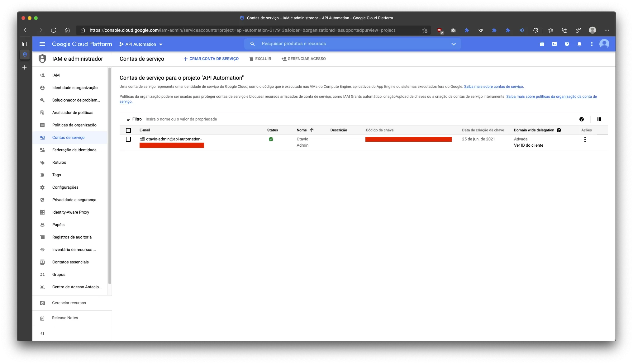Navigate back in the browser
Viewport: 633px width, 364px height.
coord(26,30)
